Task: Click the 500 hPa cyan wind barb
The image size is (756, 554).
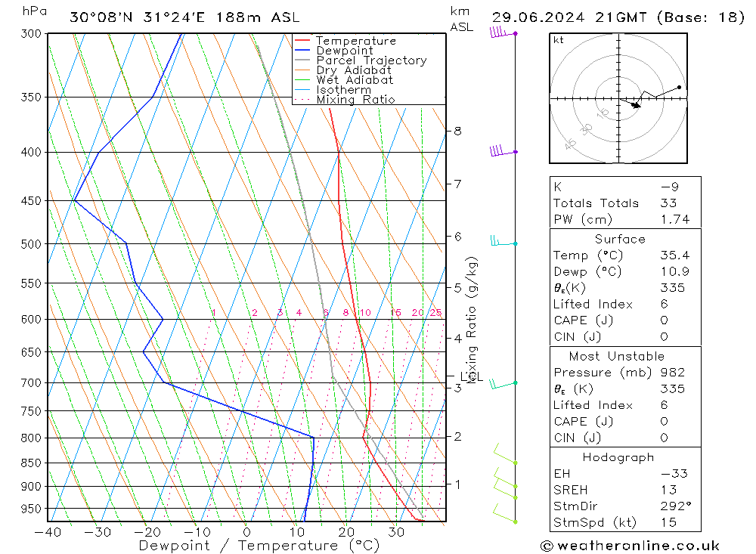Action: (503, 241)
